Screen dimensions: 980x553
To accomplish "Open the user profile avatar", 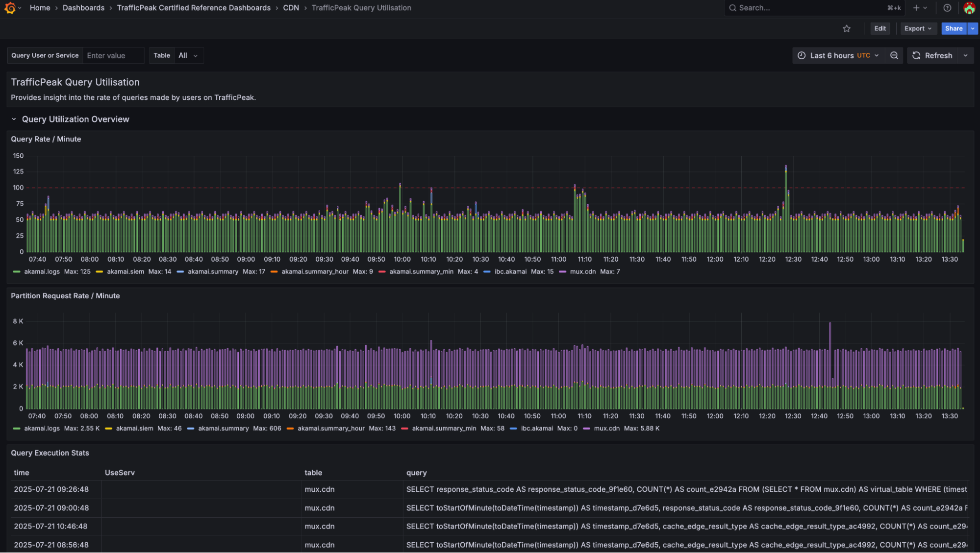I will coord(969,8).
